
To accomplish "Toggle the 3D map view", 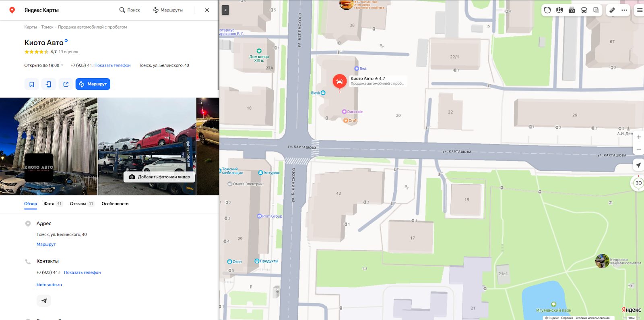I will pos(638,183).
